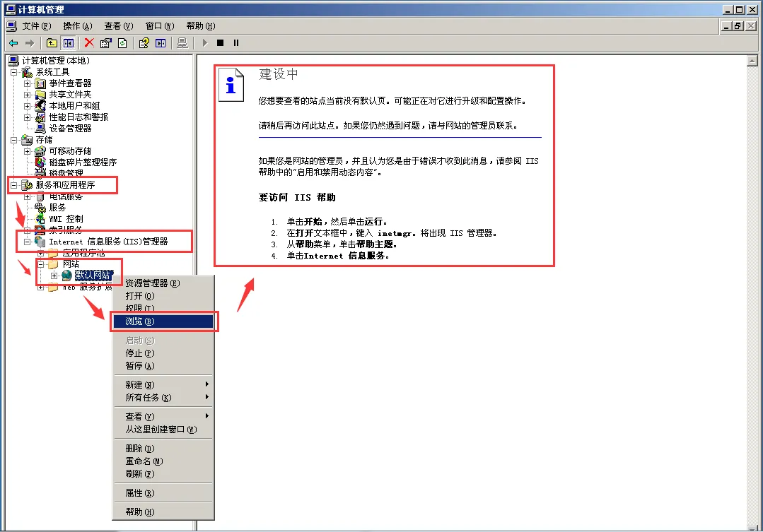The width and height of the screenshot is (763, 532).
Task: Click the Refresh toolbar icon
Action: pyautogui.click(x=122, y=43)
